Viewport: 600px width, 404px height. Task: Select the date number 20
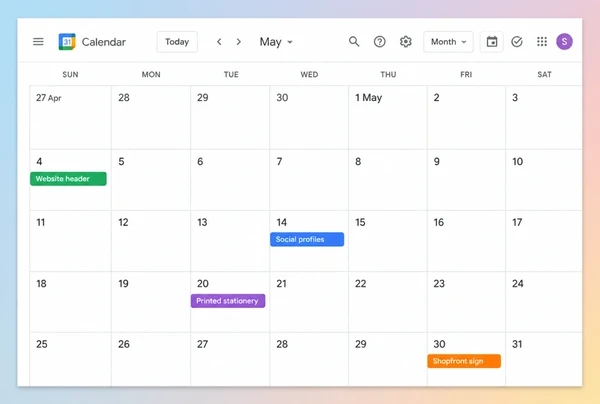click(203, 283)
